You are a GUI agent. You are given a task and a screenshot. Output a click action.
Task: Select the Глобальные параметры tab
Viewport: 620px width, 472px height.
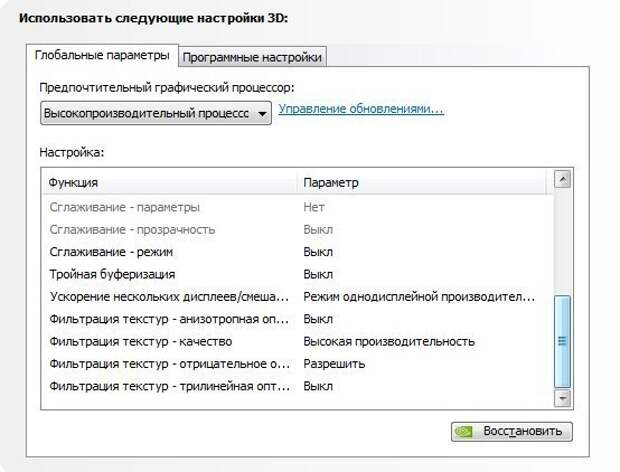click(x=102, y=57)
